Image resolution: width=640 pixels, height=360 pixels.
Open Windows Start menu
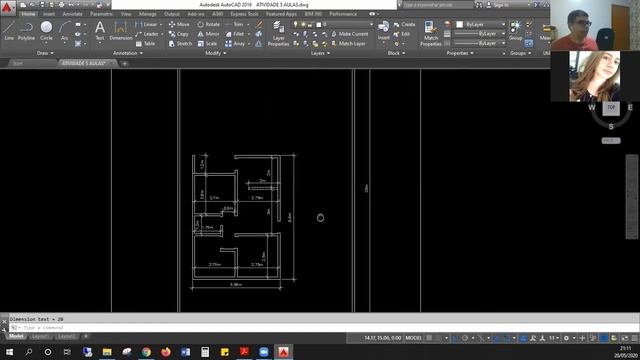(x=9, y=352)
